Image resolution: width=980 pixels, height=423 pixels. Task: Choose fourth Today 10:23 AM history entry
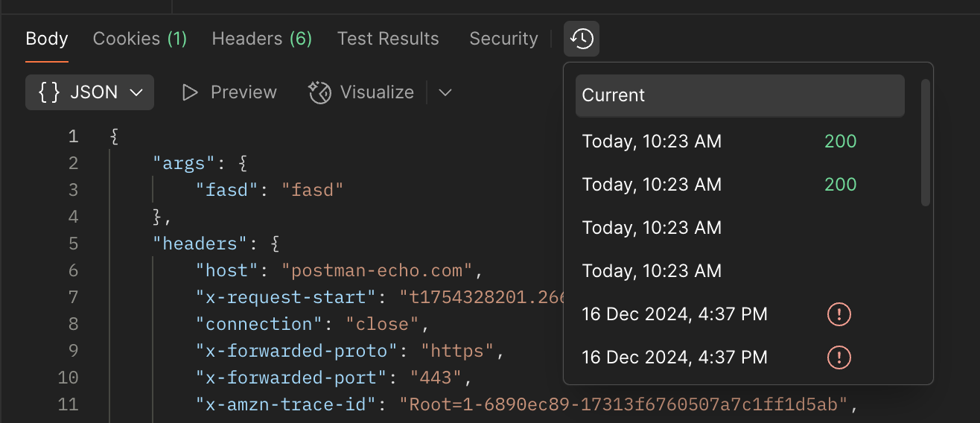point(652,270)
